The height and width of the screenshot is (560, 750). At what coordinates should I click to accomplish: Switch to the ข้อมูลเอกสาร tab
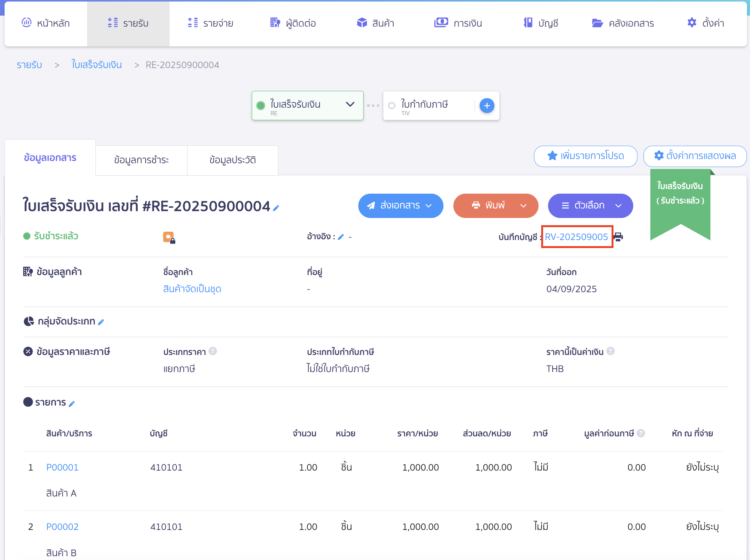[x=50, y=158]
